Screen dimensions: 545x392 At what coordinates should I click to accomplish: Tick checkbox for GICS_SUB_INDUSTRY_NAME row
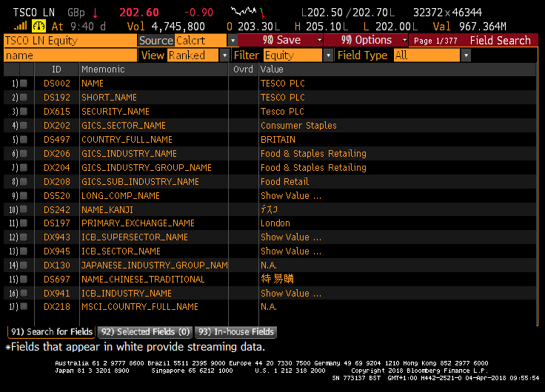click(x=24, y=181)
